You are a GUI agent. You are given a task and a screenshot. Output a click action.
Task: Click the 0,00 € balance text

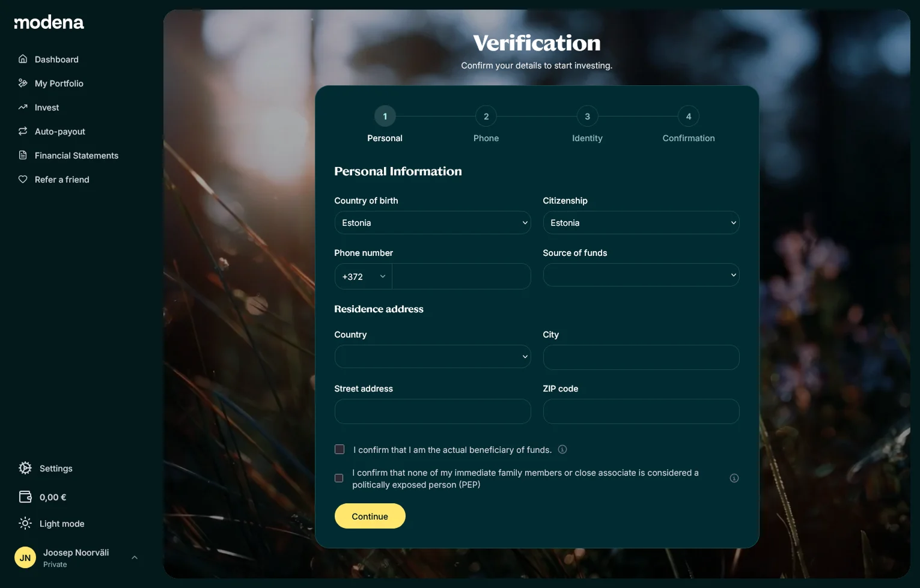click(x=53, y=497)
